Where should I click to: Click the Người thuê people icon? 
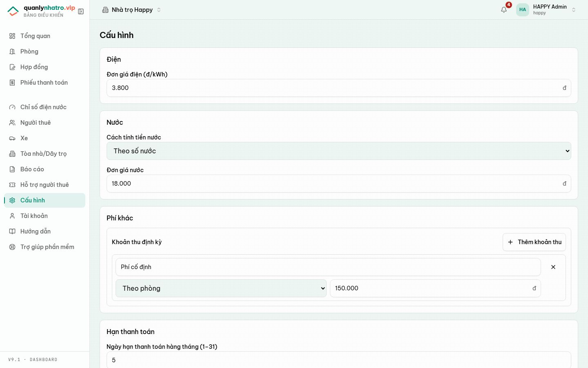12,123
